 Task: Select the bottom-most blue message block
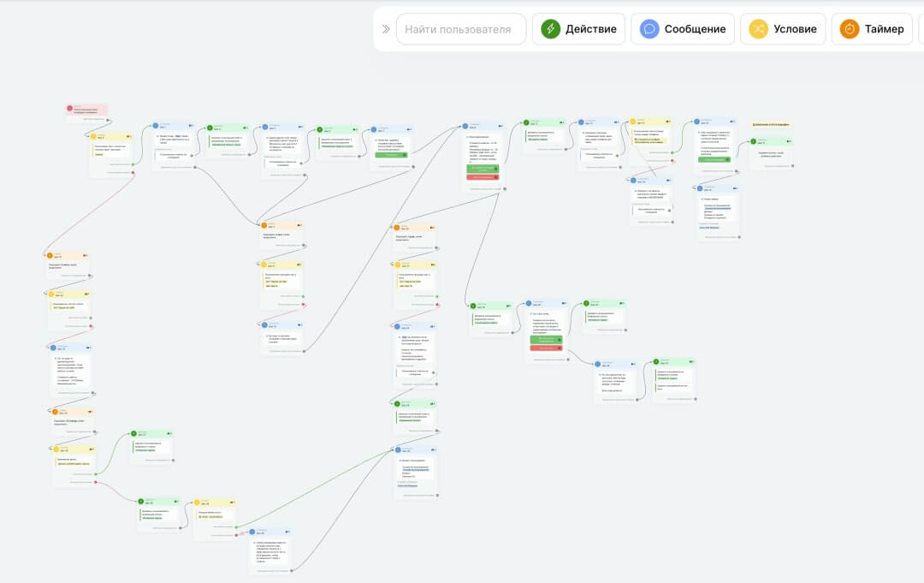[x=269, y=548]
